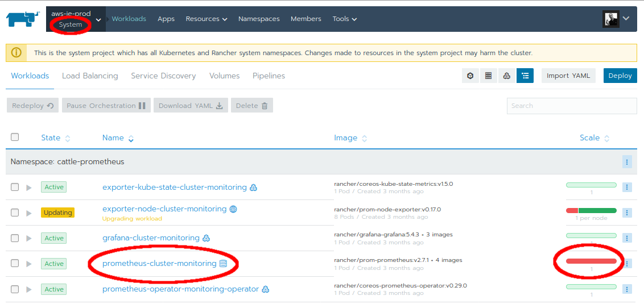
Task: Open the grafana-cluster-monitoring workload link
Action: pyautogui.click(x=151, y=238)
